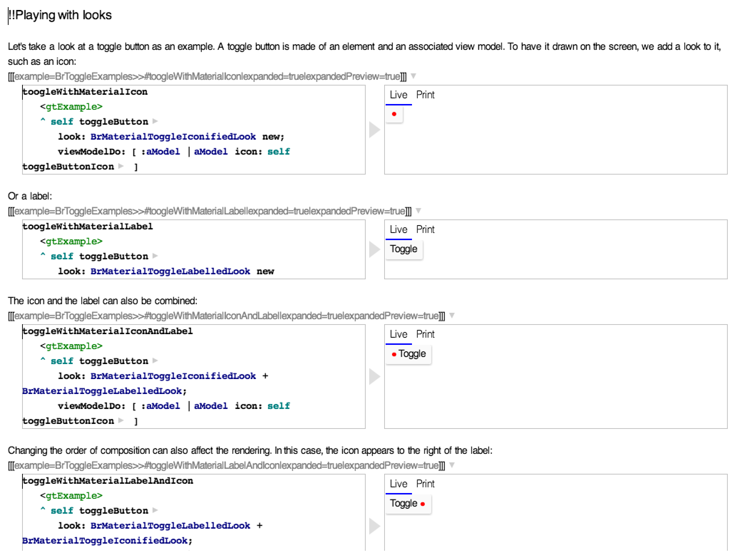Run toggleWithMaterialIconAndLabel example play arrow

click(x=374, y=377)
